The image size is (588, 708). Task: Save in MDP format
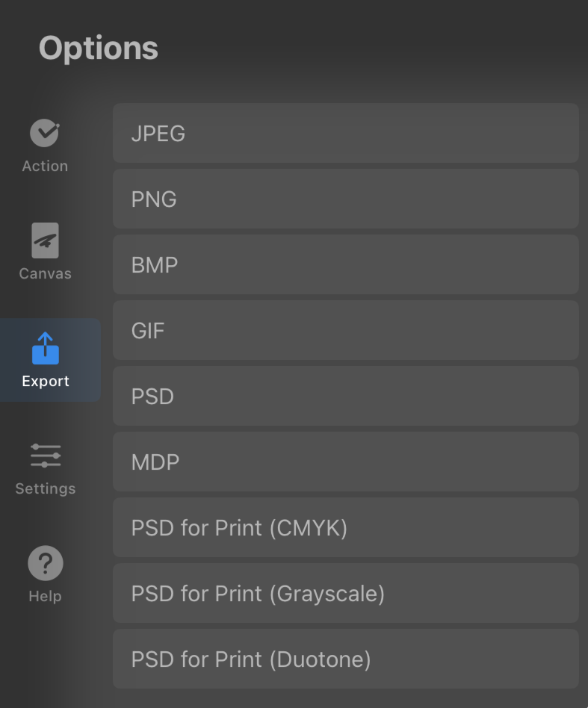tap(346, 462)
